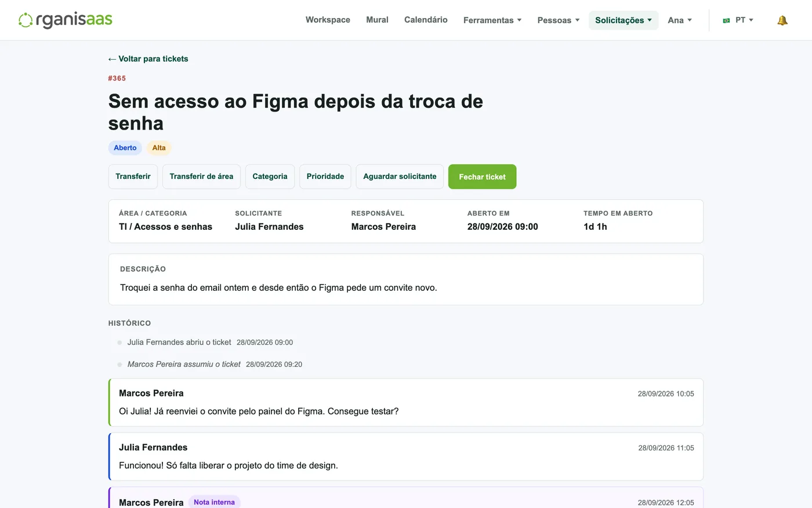Click solicitante name Julia Fernandes in summary
This screenshot has width=812, height=508.
point(269,227)
